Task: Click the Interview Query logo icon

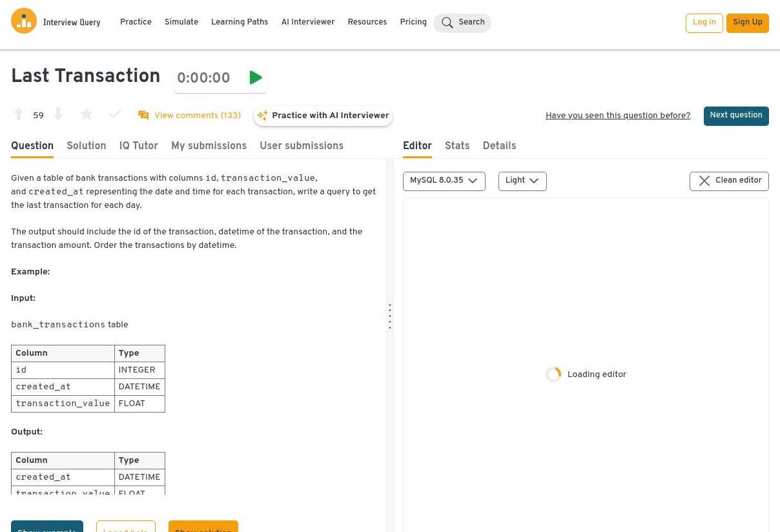Action: point(24,21)
